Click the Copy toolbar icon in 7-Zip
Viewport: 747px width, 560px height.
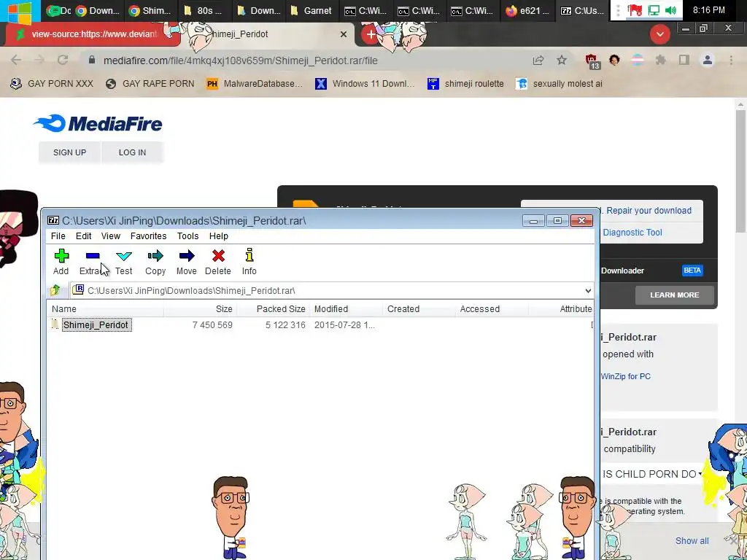point(155,256)
